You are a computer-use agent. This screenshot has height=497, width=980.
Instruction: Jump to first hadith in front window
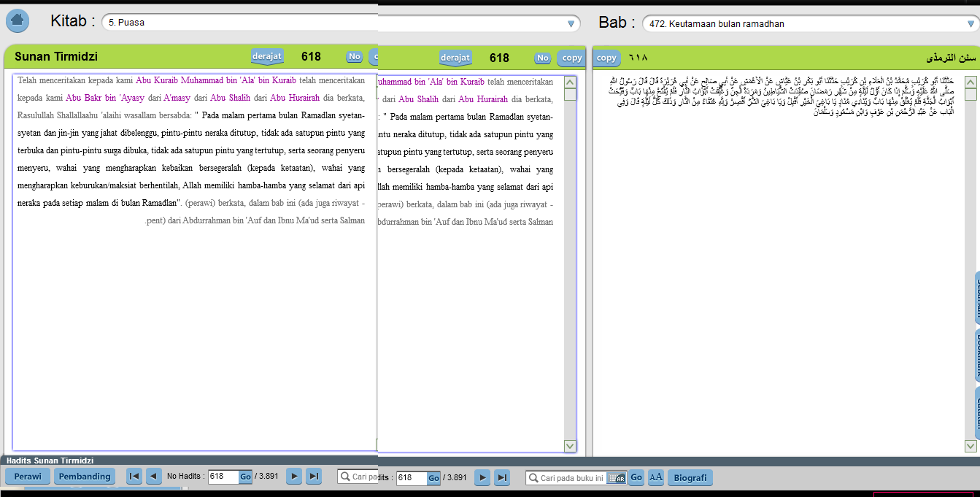[134, 477]
